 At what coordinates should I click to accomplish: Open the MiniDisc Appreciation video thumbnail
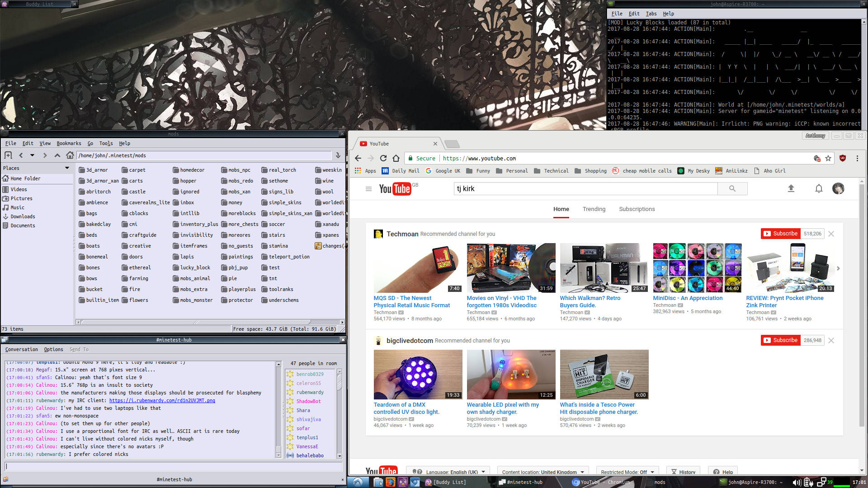coord(697,268)
